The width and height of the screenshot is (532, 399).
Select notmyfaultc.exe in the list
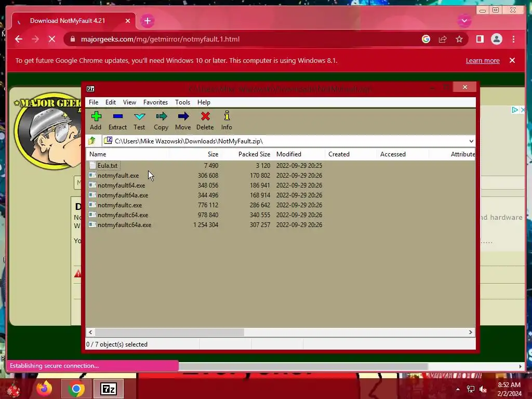120,205
